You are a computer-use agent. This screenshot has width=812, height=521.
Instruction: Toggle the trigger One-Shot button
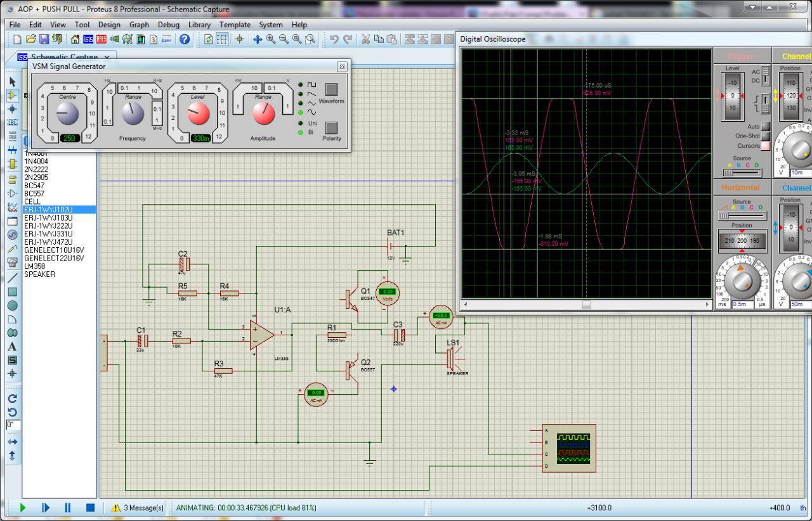tap(765, 136)
